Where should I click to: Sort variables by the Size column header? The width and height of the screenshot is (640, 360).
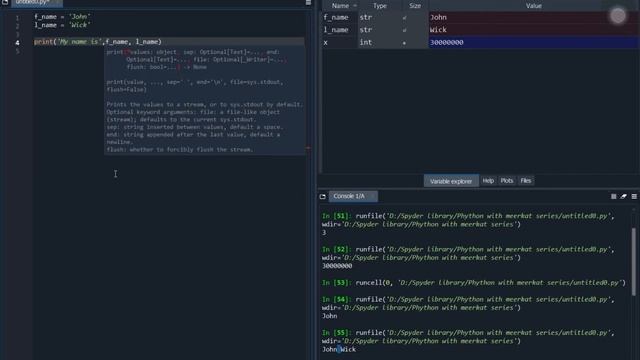point(415,6)
